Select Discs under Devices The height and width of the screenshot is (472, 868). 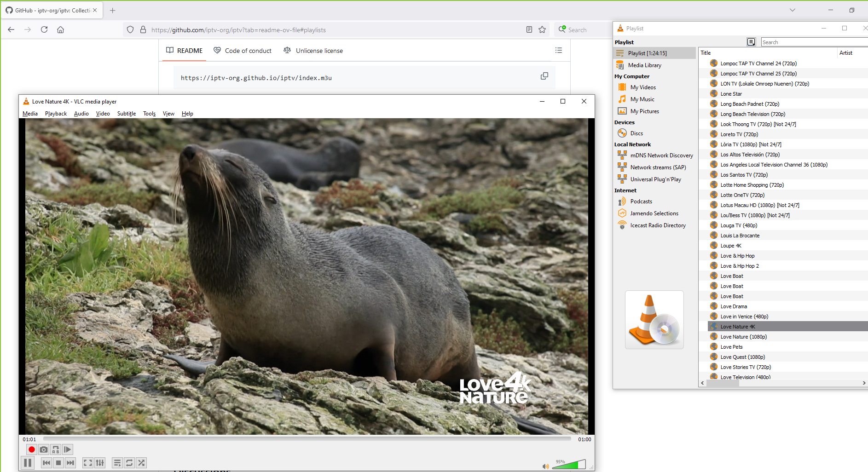[x=655, y=133]
